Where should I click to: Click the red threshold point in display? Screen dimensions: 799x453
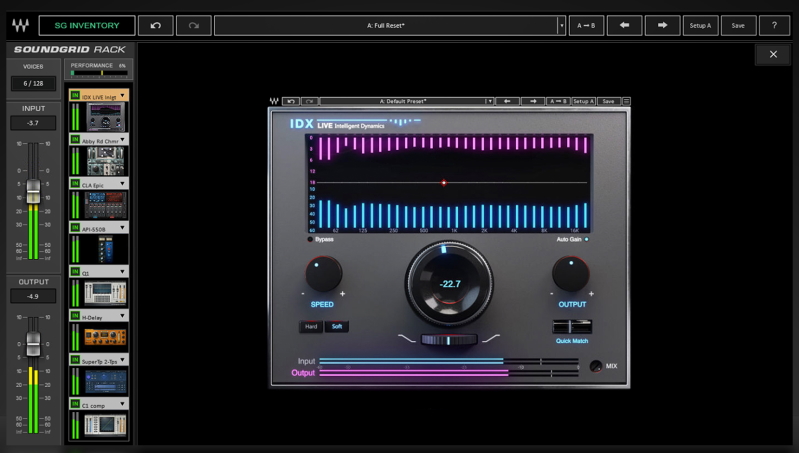pyautogui.click(x=444, y=182)
